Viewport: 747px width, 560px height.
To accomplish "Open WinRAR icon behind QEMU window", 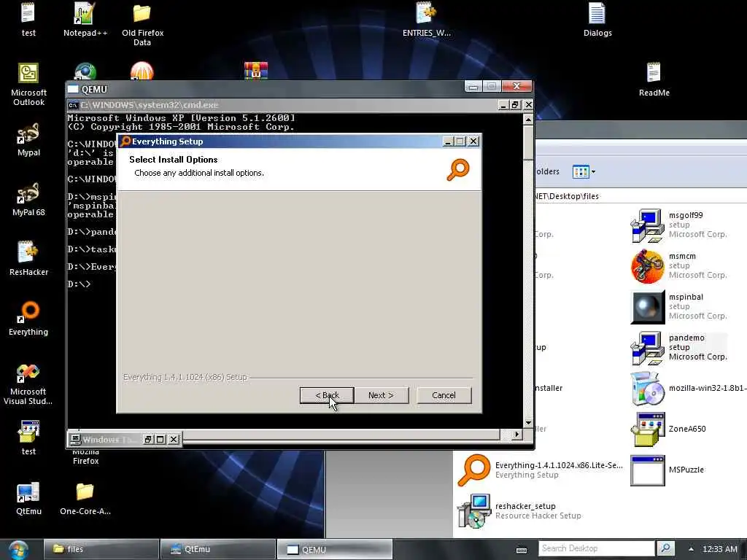I will pos(256,70).
